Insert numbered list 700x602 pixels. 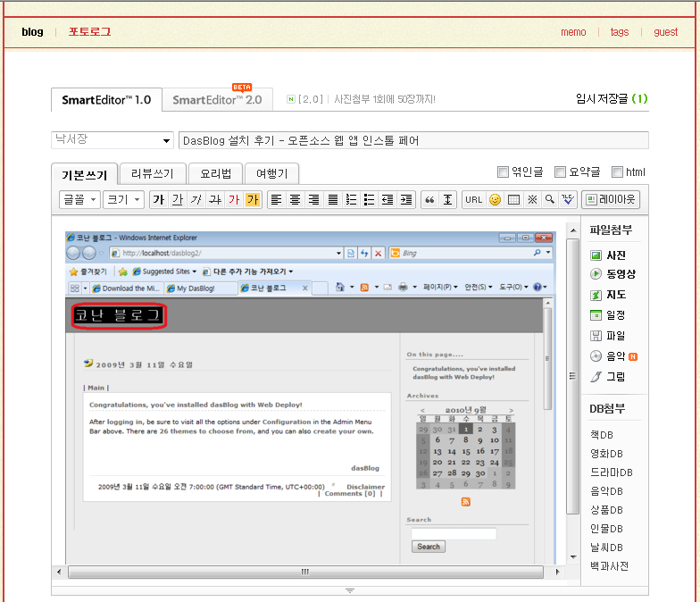(x=352, y=200)
